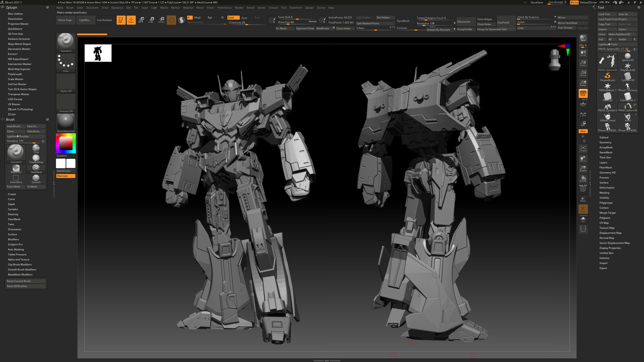The width and height of the screenshot is (644, 362).
Task: Adjust the Draw Size slider
Action: [x=297, y=23]
